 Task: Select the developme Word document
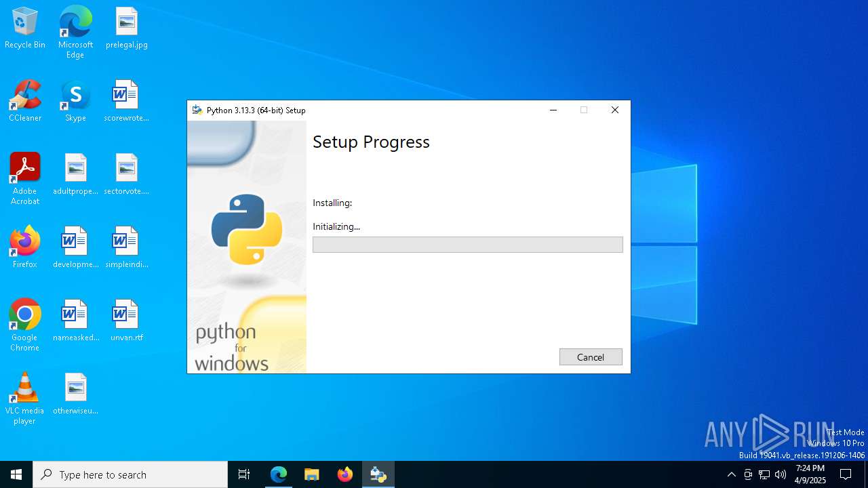pyautogui.click(x=75, y=248)
